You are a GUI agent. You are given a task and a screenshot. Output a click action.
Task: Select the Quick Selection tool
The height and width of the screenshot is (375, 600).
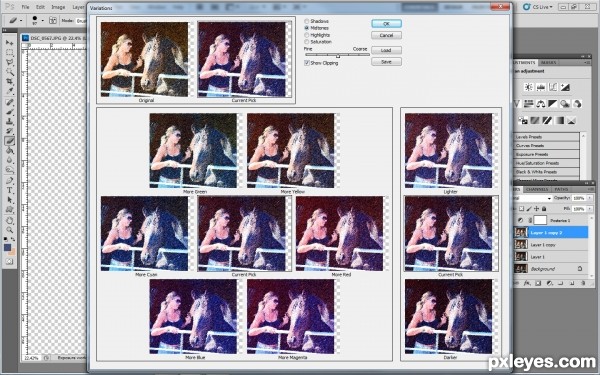pos(10,72)
